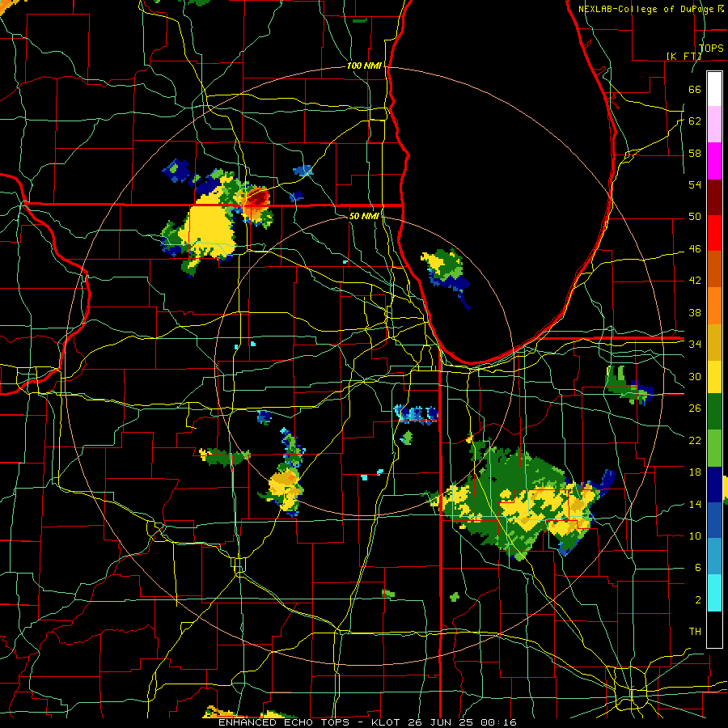
Task: Pick the dark orange legend band
Action: (714, 269)
